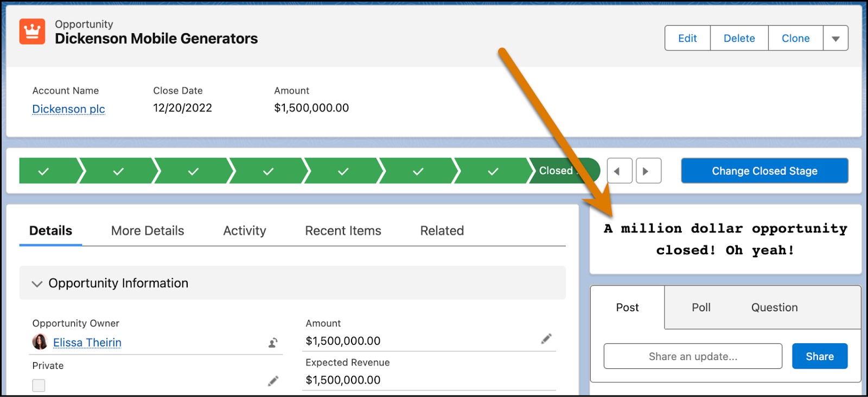Click the header Amount value $1,500,000.00
The image size is (868, 397).
(311, 108)
